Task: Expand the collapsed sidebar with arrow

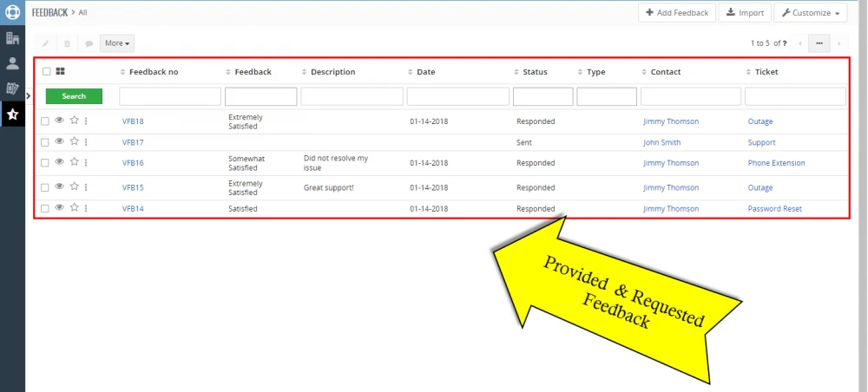Action: tap(29, 95)
